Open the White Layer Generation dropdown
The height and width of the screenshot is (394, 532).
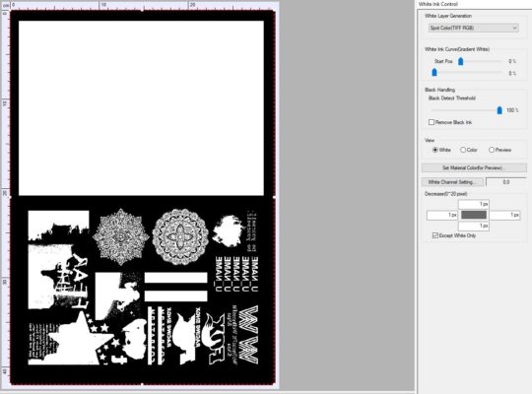(x=473, y=28)
